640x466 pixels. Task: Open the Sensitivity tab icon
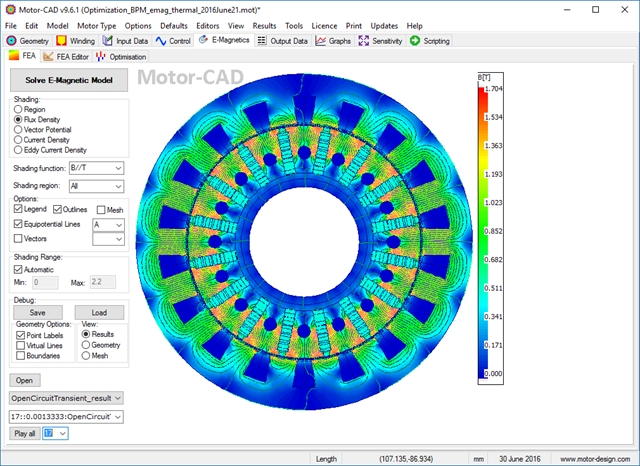pyautogui.click(x=365, y=41)
